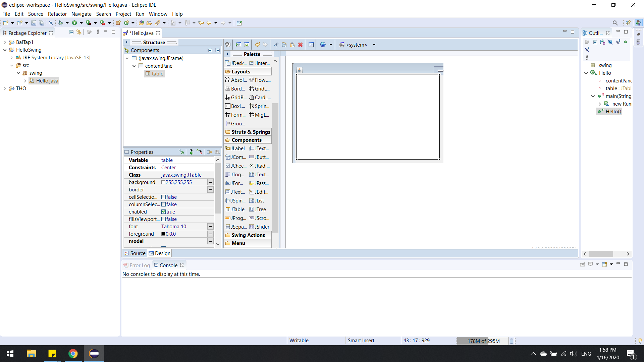Click the Reparse refresh icon in designer toolbar
This screenshot has height=362, width=644.
(247, 45)
